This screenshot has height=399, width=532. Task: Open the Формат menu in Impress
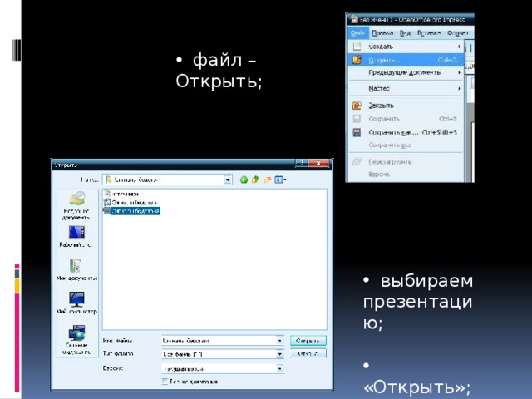[x=458, y=33]
